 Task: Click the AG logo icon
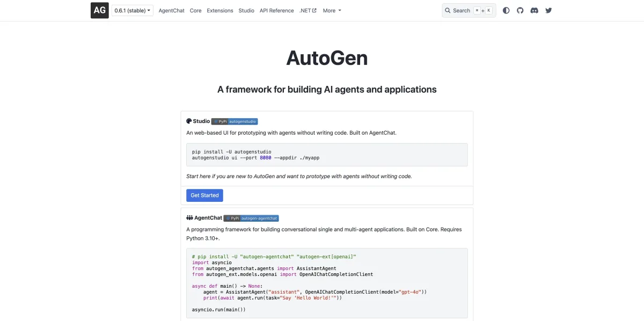tap(99, 10)
